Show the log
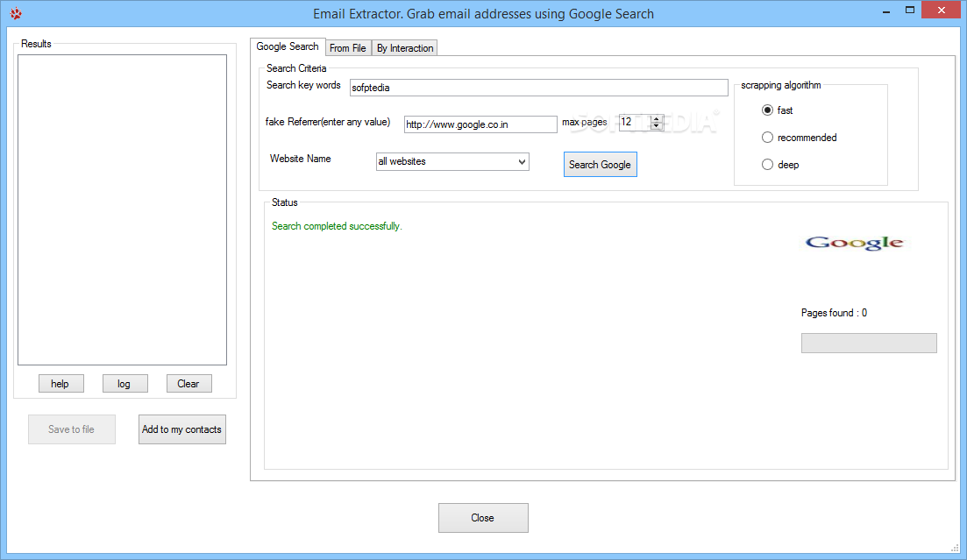The width and height of the screenshot is (967, 560). 124,384
